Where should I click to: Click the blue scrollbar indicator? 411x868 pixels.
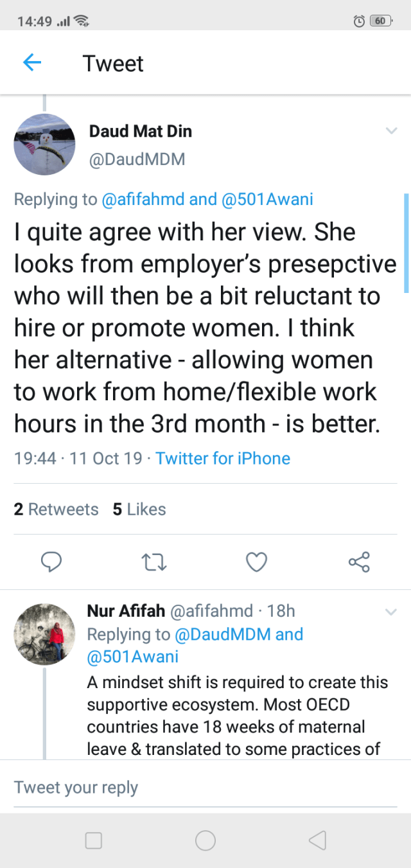pos(406,243)
